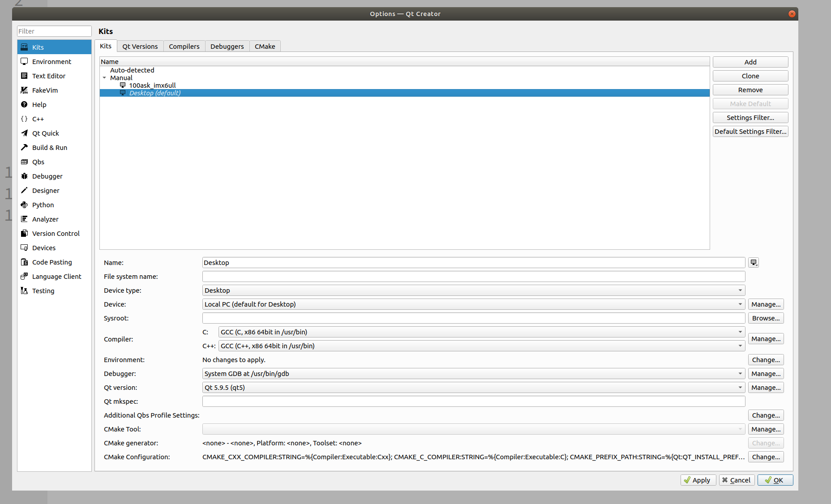The image size is (831, 504).
Task: Browse for a Sysroot path
Action: (766, 318)
